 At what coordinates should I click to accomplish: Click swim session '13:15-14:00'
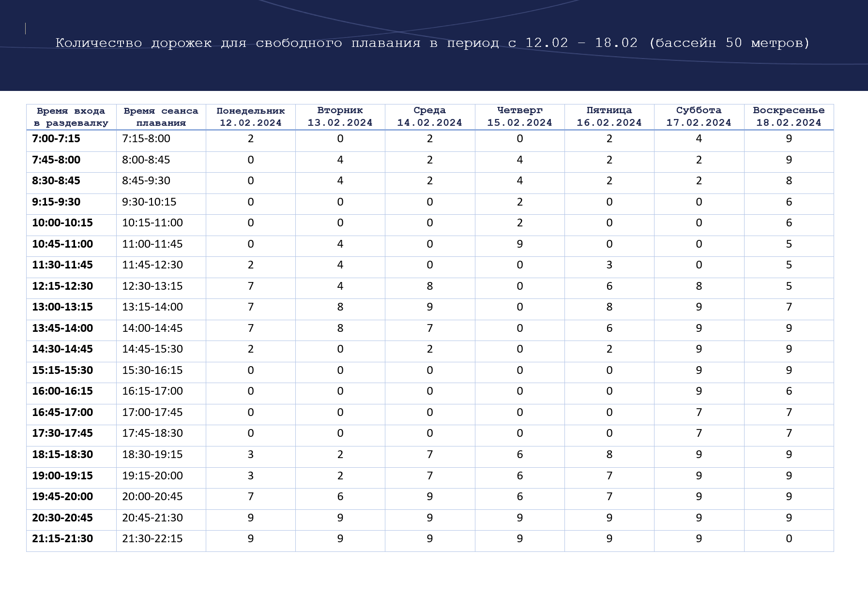(x=152, y=307)
